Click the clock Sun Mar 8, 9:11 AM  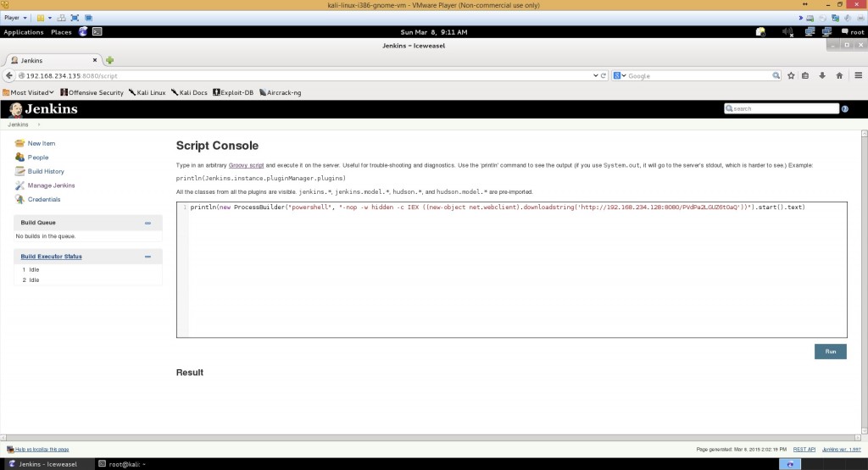(434, 32)
